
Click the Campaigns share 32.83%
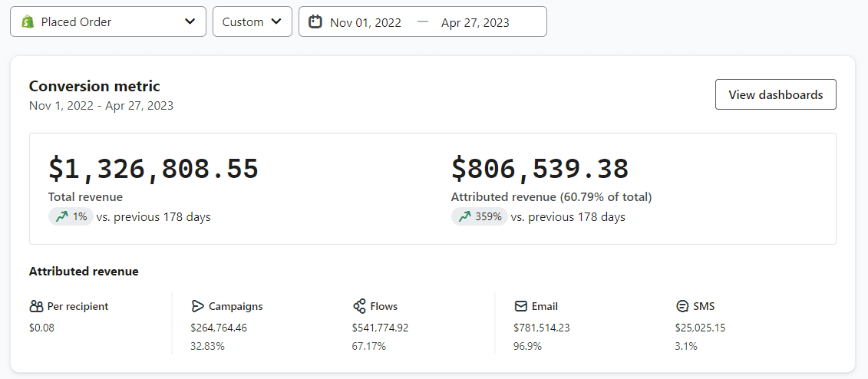pos(207,346)
